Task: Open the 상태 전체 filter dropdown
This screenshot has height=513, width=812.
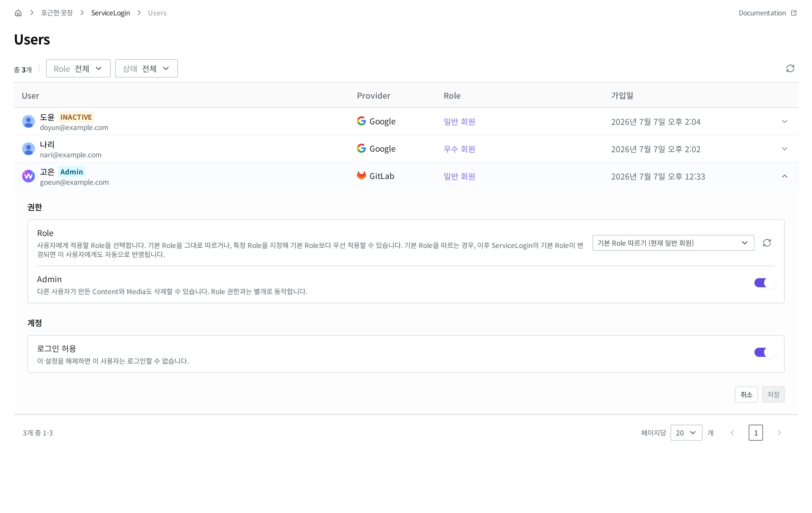Action: [146, 68]
